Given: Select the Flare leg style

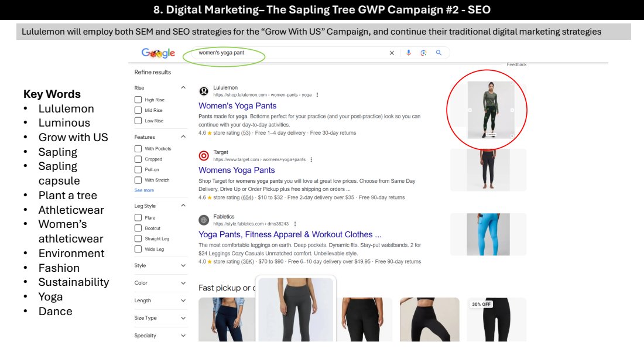Looking at the screenshot, I should tap(138, 218).
